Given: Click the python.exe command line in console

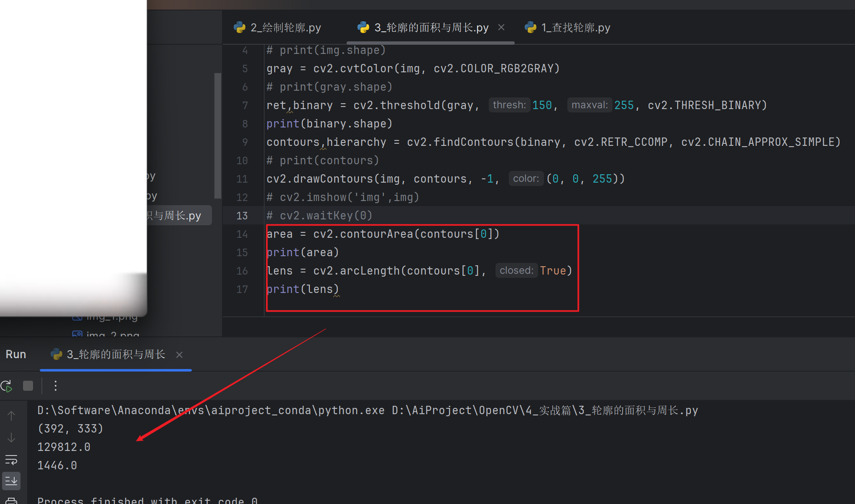Looking at the screenshot, I should point(368,410).
